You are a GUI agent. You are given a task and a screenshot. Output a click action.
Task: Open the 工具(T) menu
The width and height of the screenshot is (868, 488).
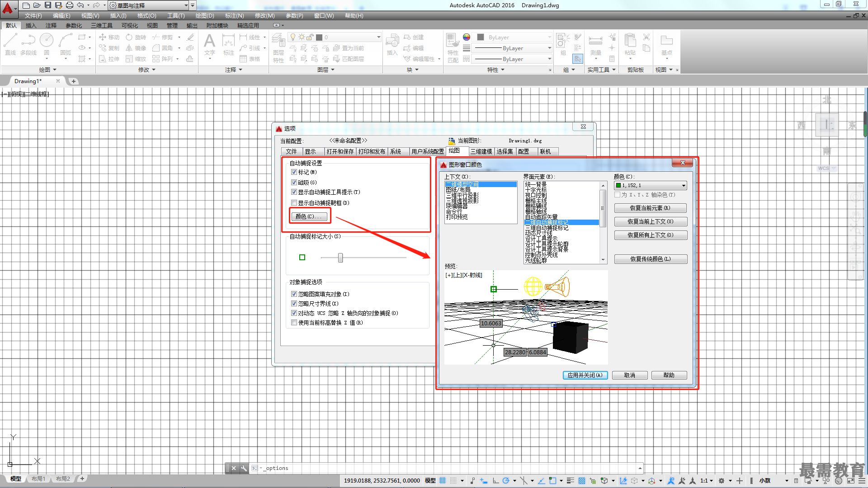[176, 16]
